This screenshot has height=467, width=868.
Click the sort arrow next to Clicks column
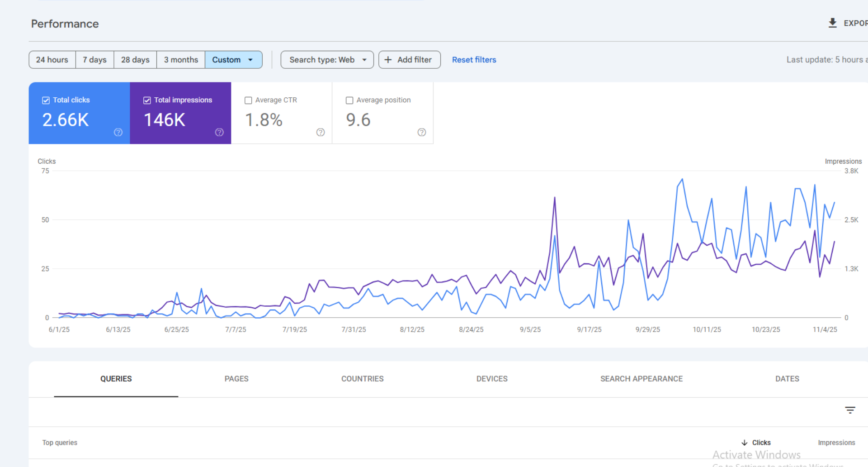point(744,443)
